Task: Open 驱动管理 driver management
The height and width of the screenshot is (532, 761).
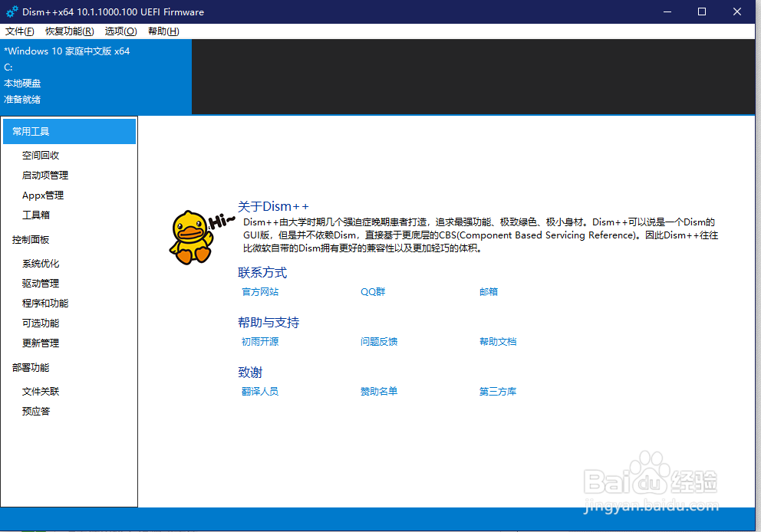Action: pyautogui.click(x=40, y=283)
